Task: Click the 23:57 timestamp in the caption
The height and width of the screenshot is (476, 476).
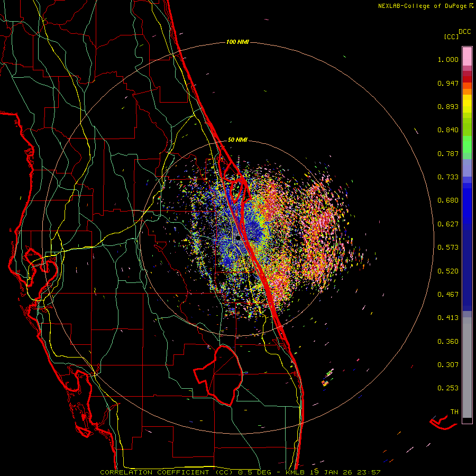Action: point(370,472)
